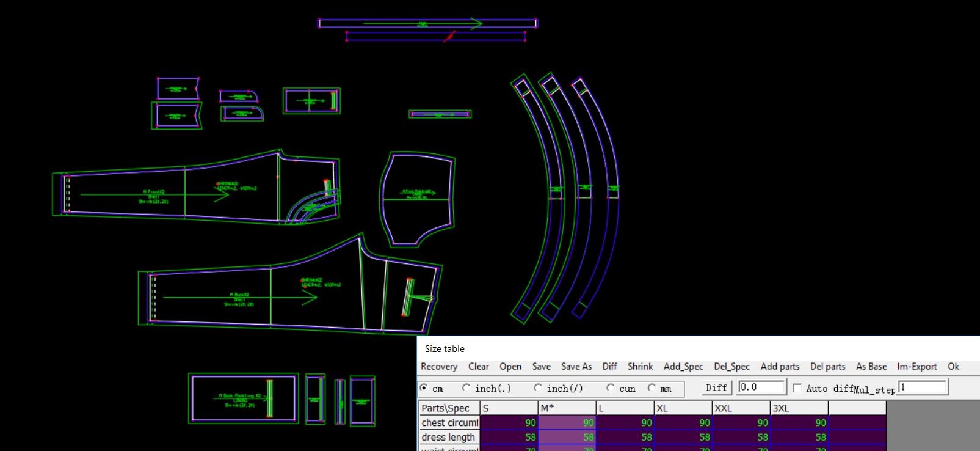Screen dimensions: 980x451
Task: Click the Shrink menu item
Action: point(640,367)
